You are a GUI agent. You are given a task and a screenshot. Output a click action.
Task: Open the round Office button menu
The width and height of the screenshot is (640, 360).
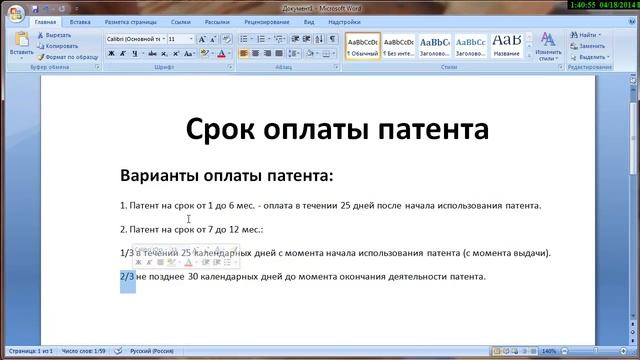[16, 14]
